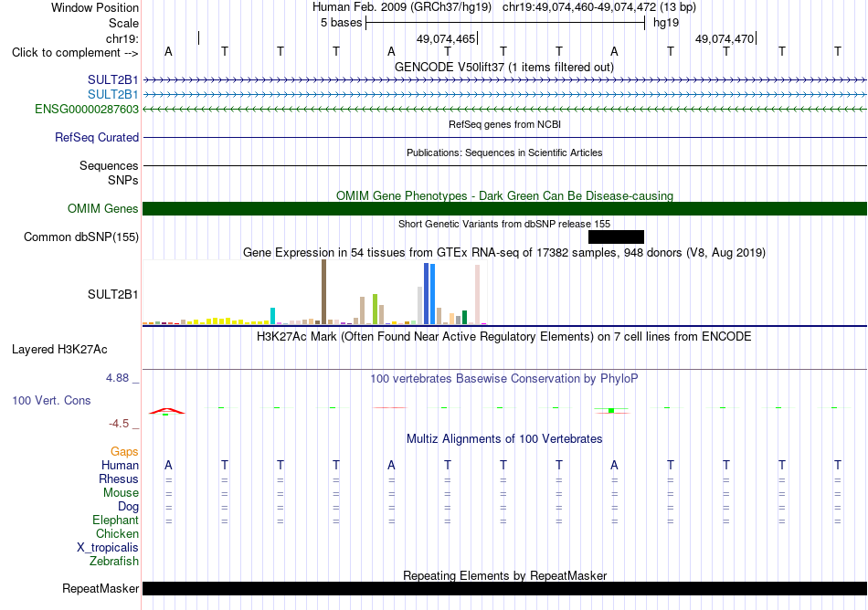868x610 pixels.
Task: Click the GENCODE V50lift37 track title
Action: tap(503, 67)
